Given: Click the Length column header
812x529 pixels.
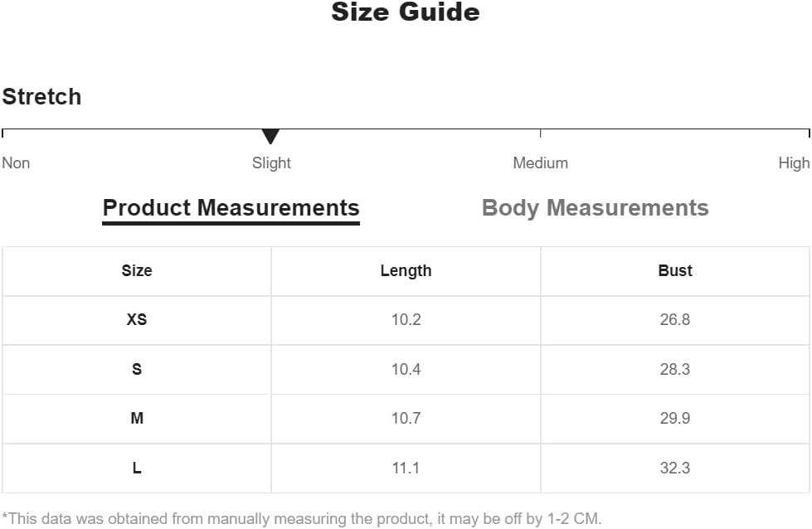Looking at the screenshot, I should click(406, 270).
